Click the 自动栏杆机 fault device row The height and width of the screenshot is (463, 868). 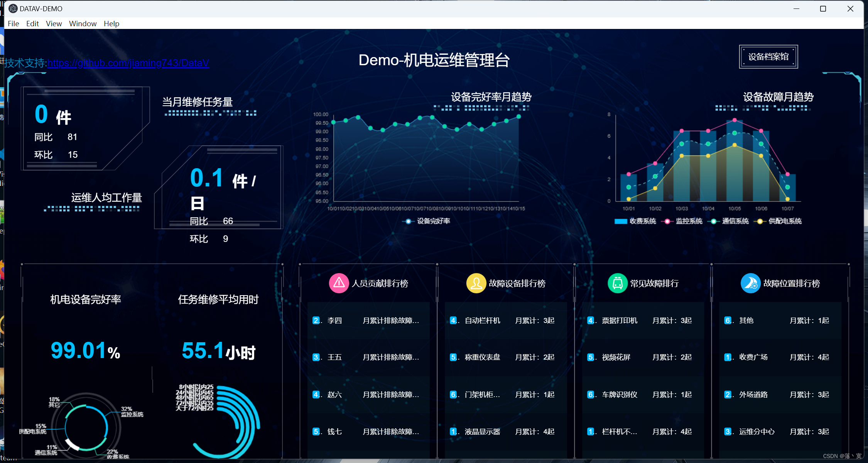point(506,321)
